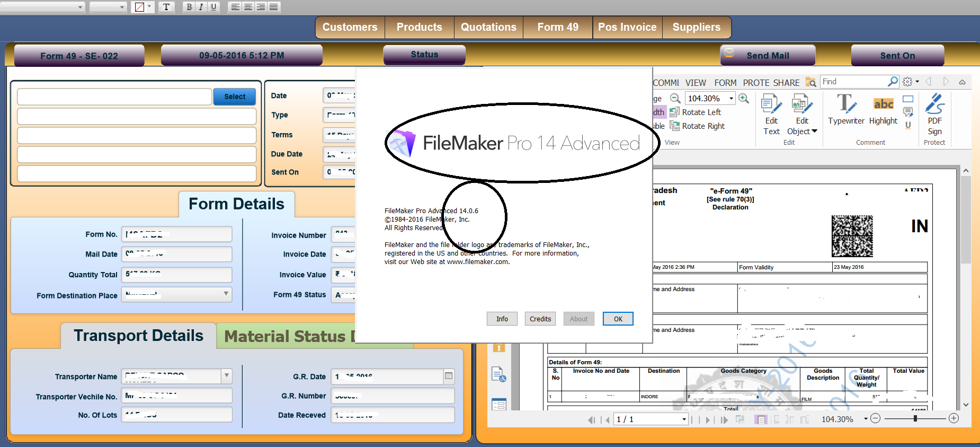Toggle underline text formatting

[213, 7]
